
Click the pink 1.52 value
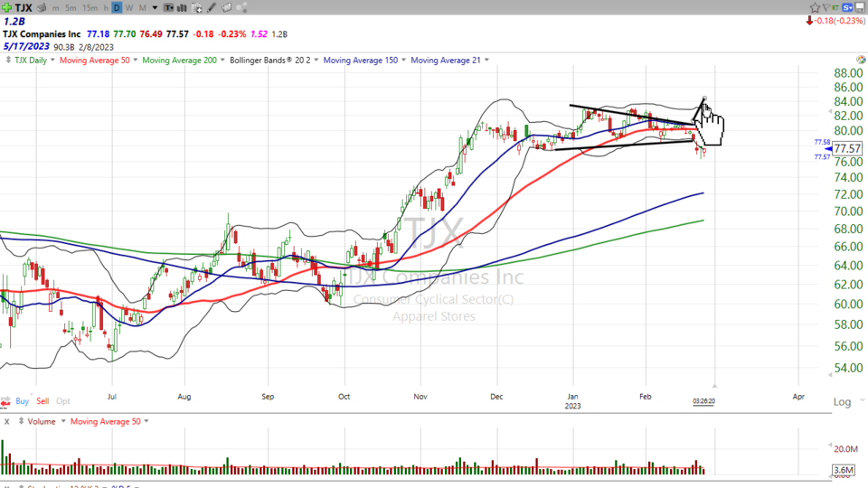[259, 34]
